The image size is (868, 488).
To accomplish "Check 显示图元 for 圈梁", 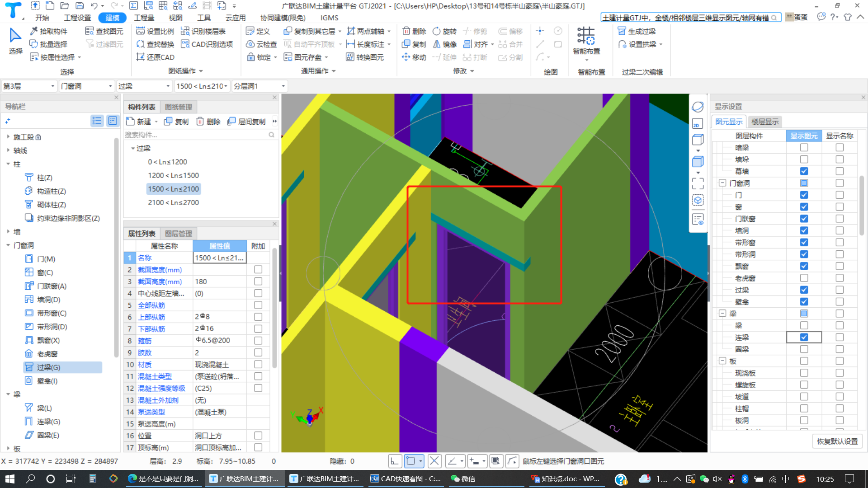I will [804, 349].
